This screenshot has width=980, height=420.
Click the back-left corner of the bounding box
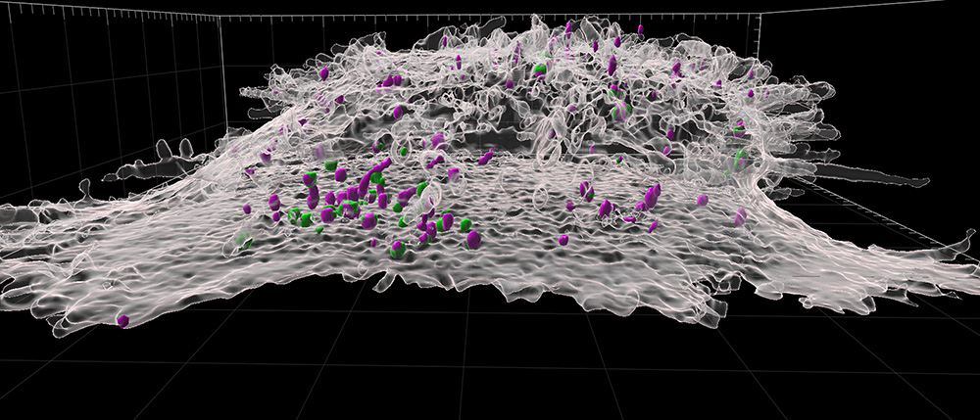(220, 17)
